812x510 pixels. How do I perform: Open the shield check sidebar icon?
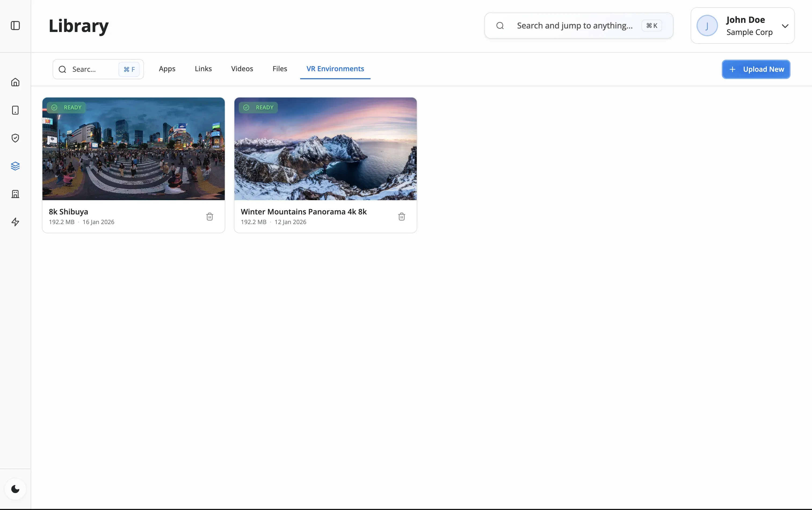click(x=15, y=138)
